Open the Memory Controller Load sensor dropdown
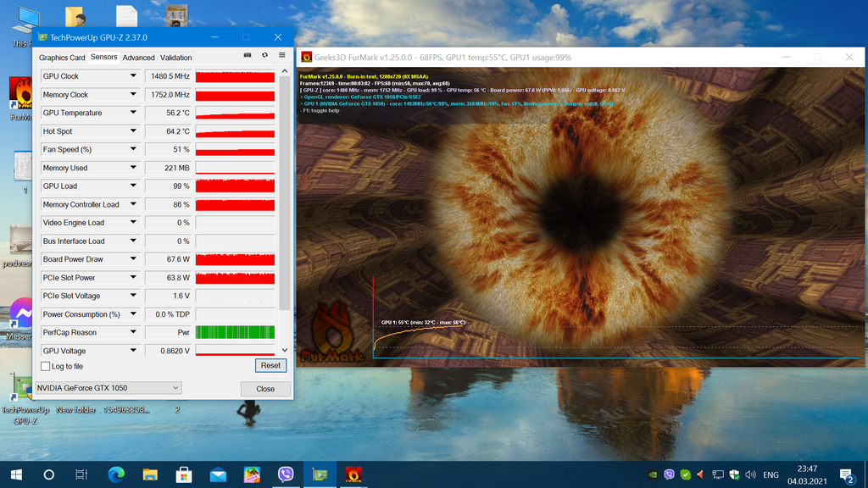The image size is (868, 488). pos(133,204)
